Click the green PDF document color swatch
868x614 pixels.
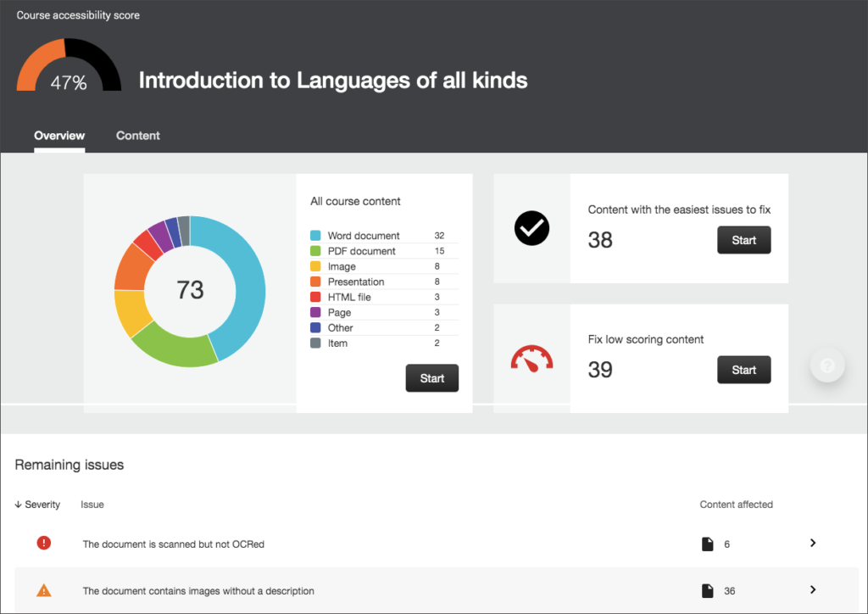point(317,250)
